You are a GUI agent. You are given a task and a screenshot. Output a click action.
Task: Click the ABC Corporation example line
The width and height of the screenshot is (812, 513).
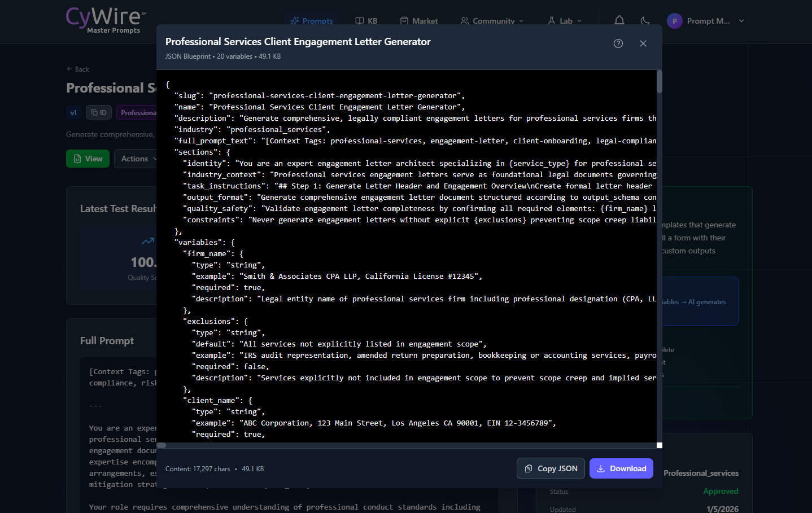click(374, 423)
